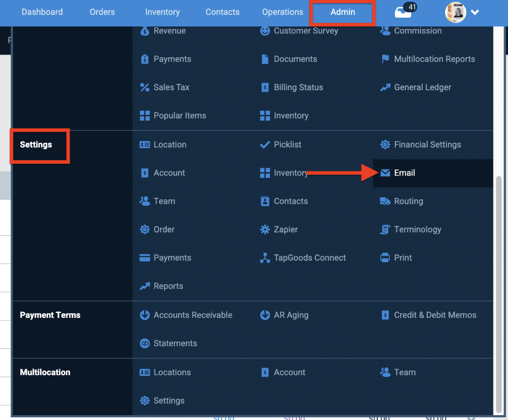Click the Account receipt icon in Settings
This screenshot has height=420, width=508.
144,173
